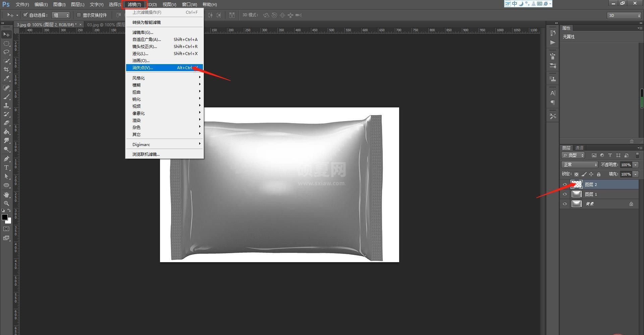Open the 编辑(E) menu
Image resolution: width=644 pixels, height=335 pixels.
point(41,4)
